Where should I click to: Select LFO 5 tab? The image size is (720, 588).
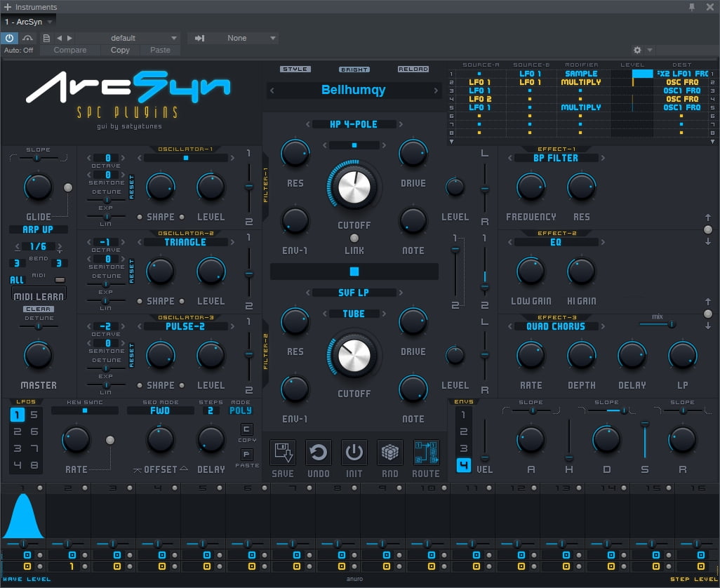34,415
